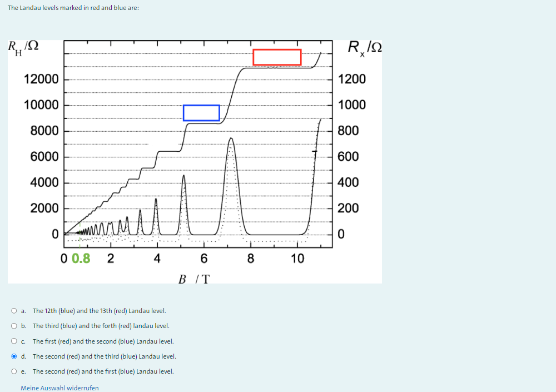The height and width of the screenshot is (392, 556).
Task: Click the Meine Auswahl widerrufen link
Action: click(59, 388)
